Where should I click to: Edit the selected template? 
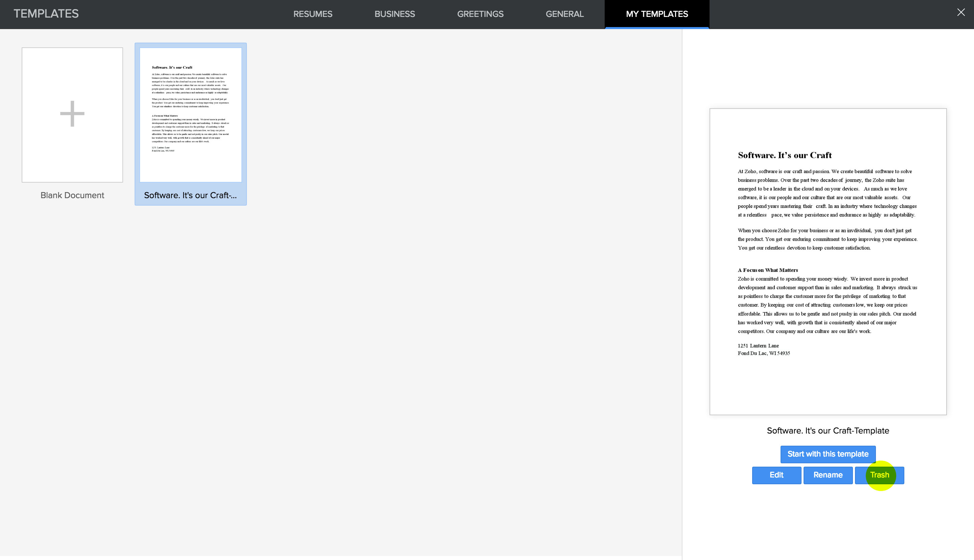[776, 475]
